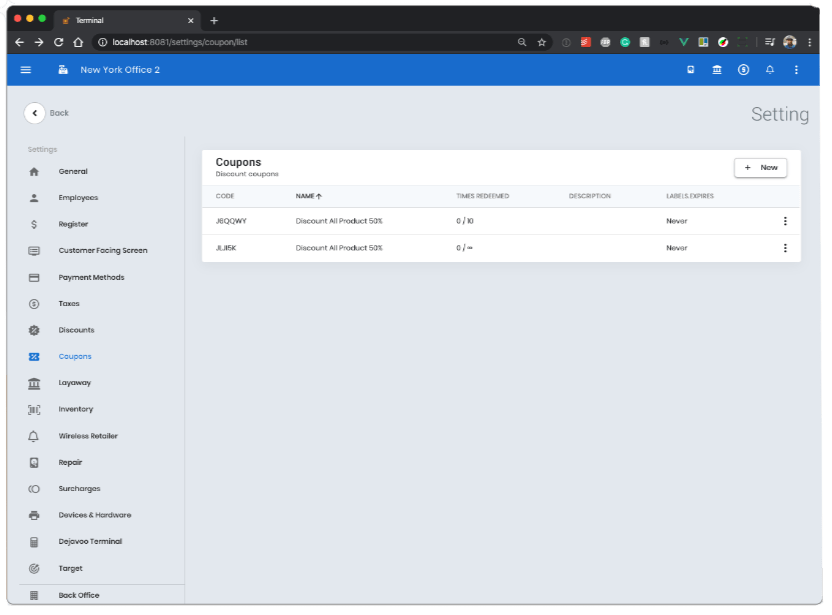Image resolution: width=832 pixels, height=615 pixels.
Task: Click the Devices & Hardware printer icon
Action: coord(34,515)
